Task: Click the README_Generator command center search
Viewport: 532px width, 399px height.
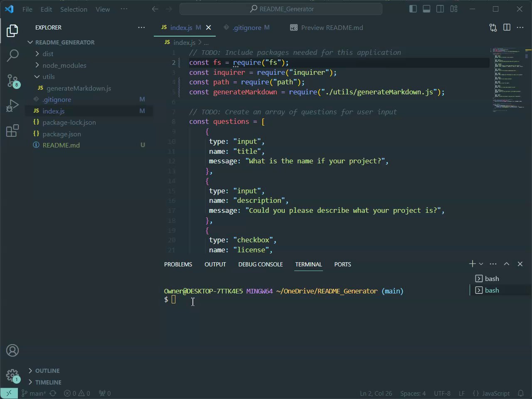Action: (x=281, y=9)
